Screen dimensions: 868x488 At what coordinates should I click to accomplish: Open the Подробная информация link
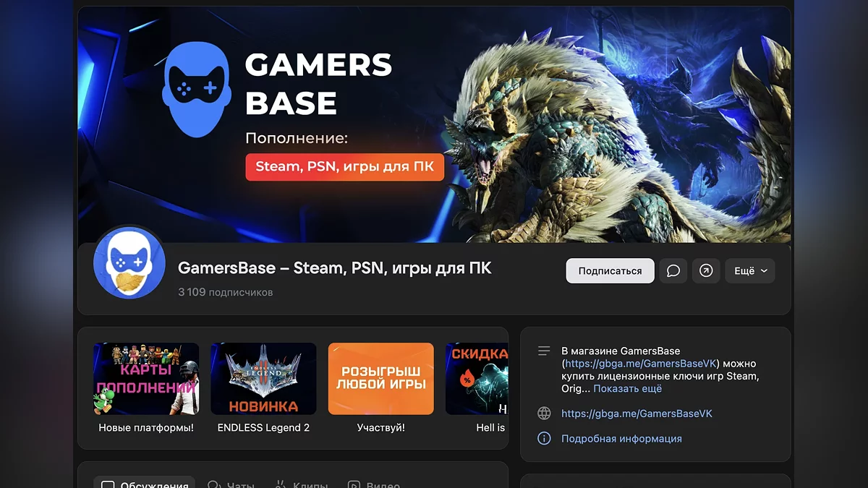(621, 438)
